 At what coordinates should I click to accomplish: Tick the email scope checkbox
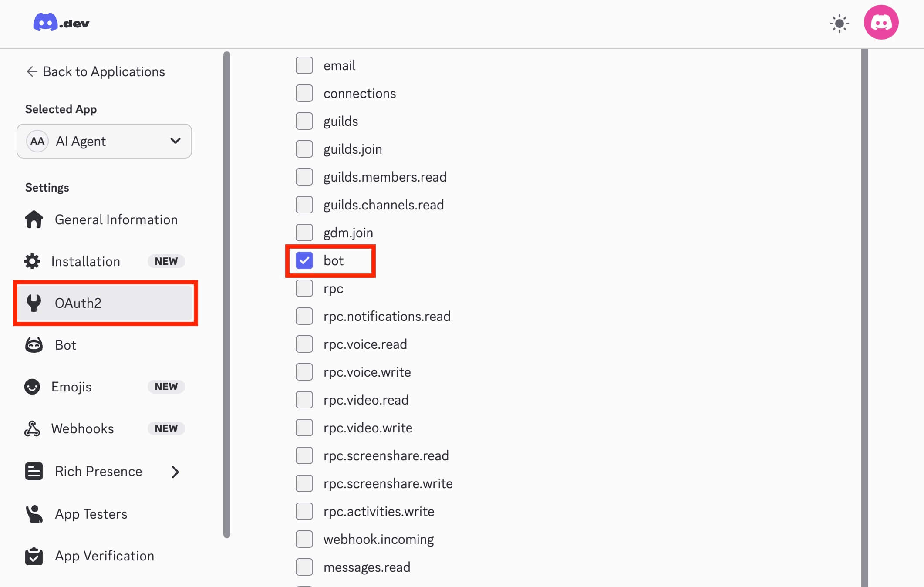point(304,65)
